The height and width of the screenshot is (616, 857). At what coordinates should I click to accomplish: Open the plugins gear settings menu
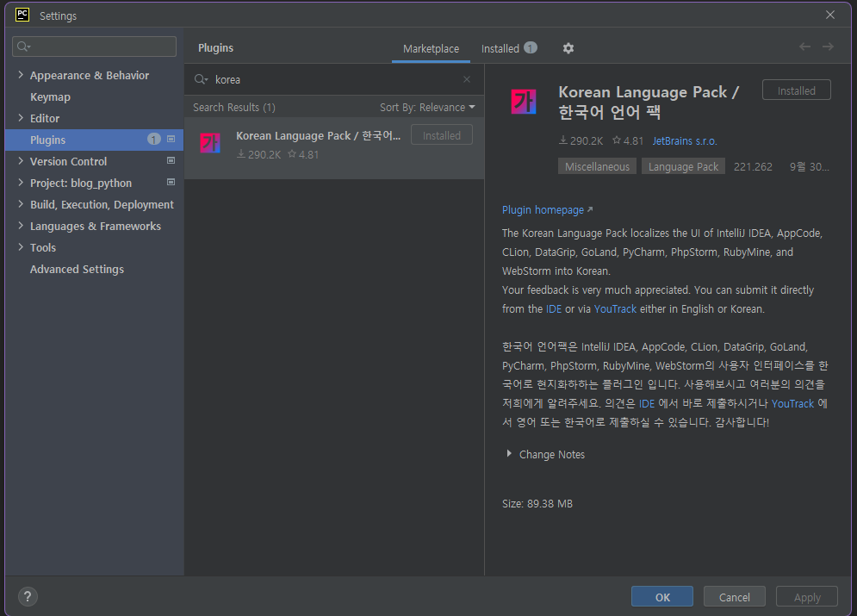(x=568, y=48)
